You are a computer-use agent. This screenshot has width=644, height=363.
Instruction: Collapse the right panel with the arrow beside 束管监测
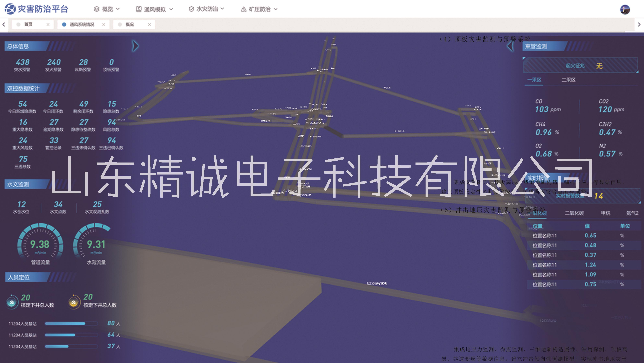click(511, 46)
